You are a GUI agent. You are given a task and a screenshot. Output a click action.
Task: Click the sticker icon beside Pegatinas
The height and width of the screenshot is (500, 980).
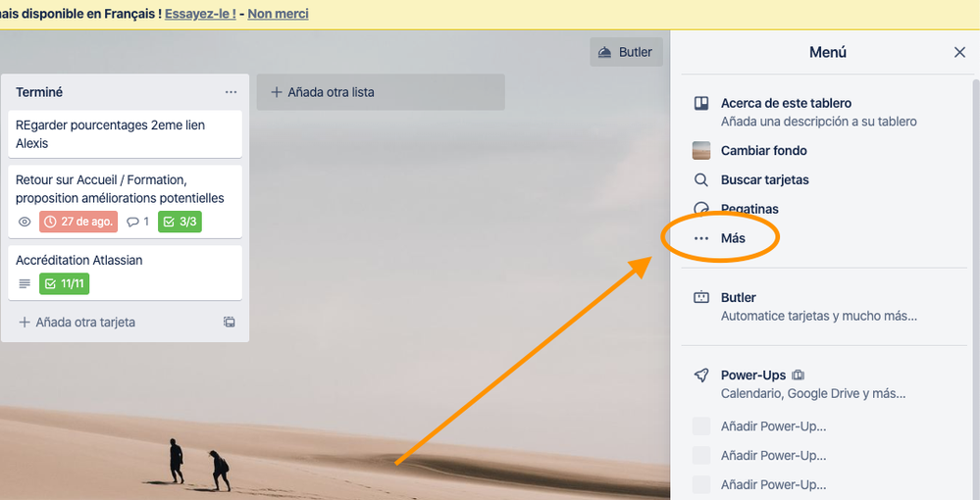701,209
